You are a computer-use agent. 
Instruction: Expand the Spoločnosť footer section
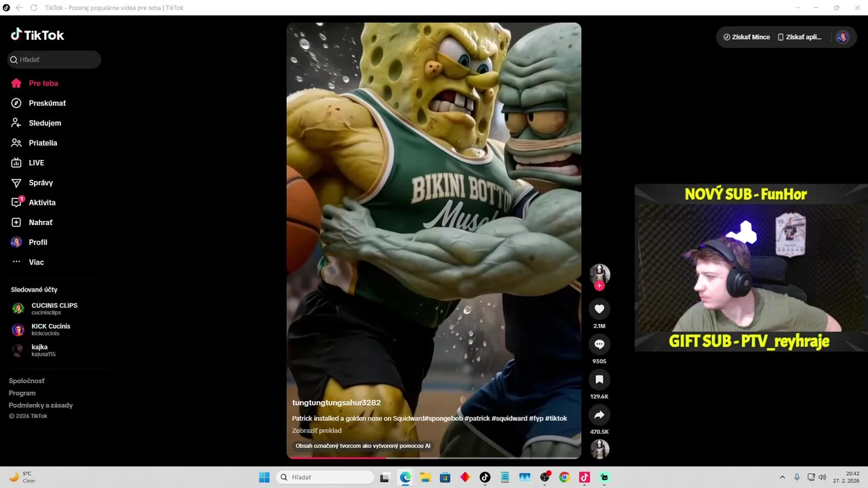click(x=26, y=381)
